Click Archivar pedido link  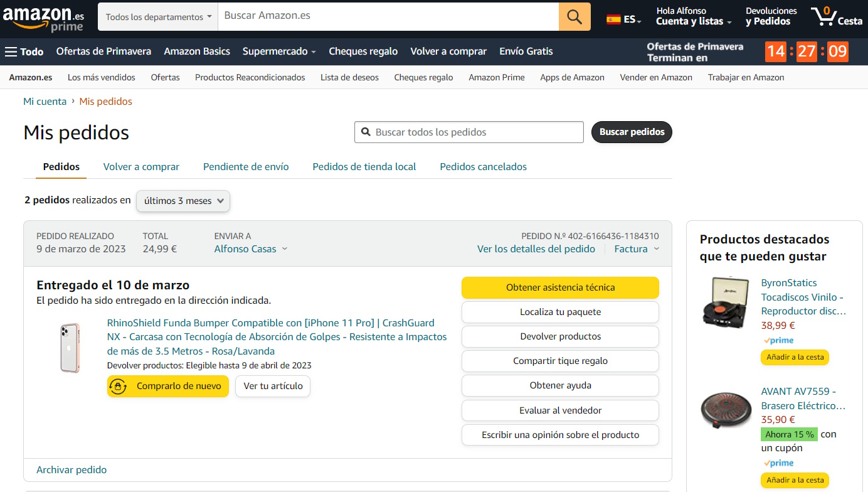71,469
